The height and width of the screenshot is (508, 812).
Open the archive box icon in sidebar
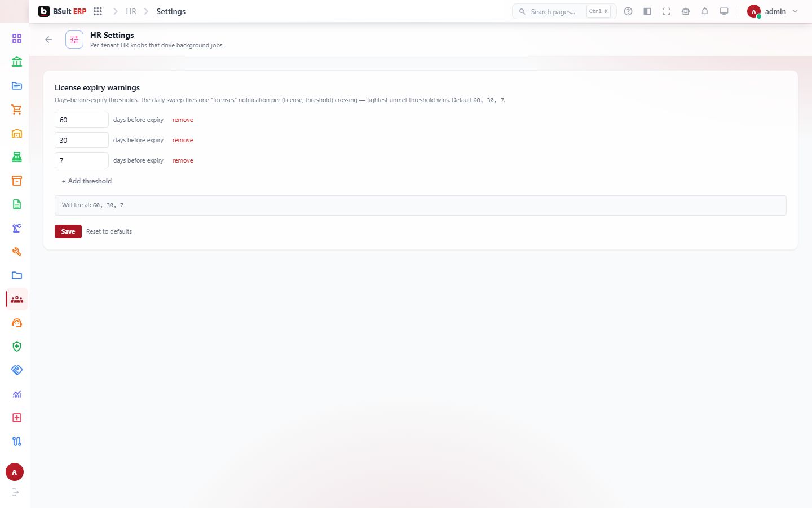pos(17,181)
